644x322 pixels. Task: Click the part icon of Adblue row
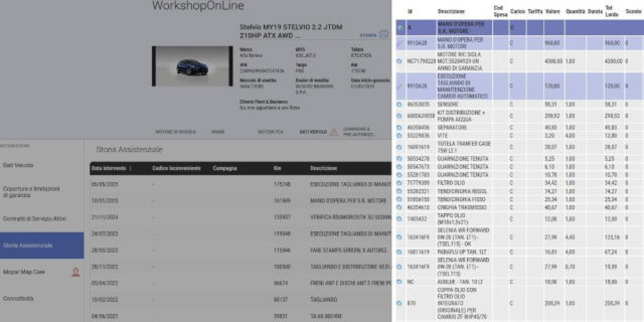399,282
